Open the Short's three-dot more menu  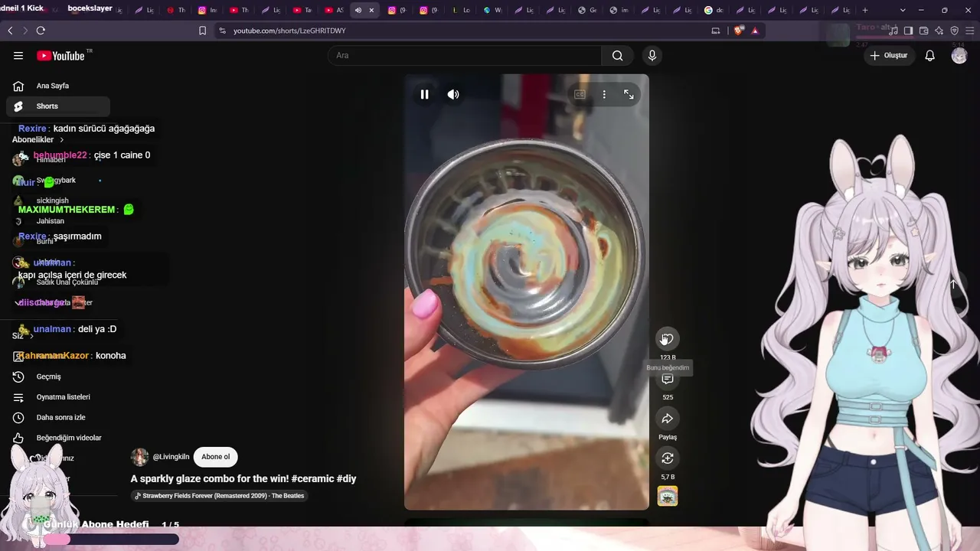pos(604,94)
